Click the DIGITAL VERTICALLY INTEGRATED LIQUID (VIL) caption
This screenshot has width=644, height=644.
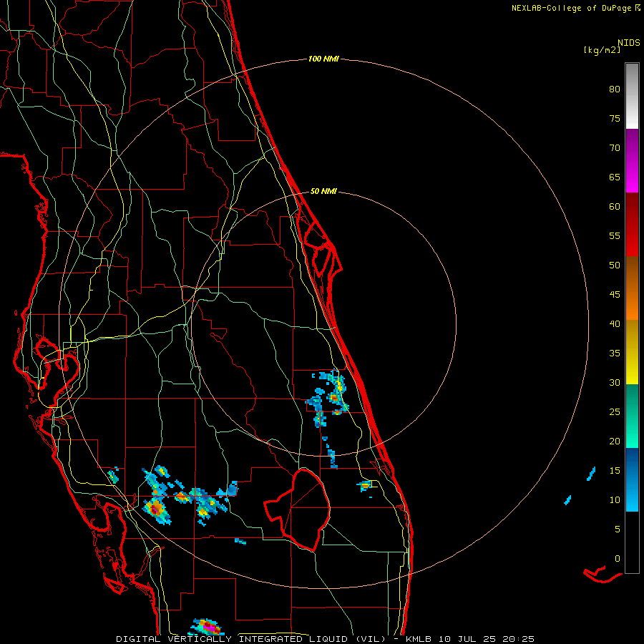pos(250,639)
